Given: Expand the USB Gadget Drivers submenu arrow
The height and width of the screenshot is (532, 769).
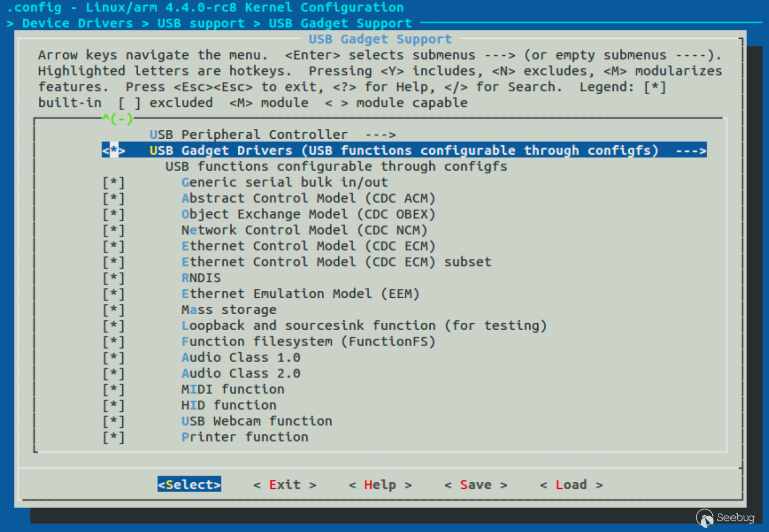Looking at the screenshot, I should point(690,151).
